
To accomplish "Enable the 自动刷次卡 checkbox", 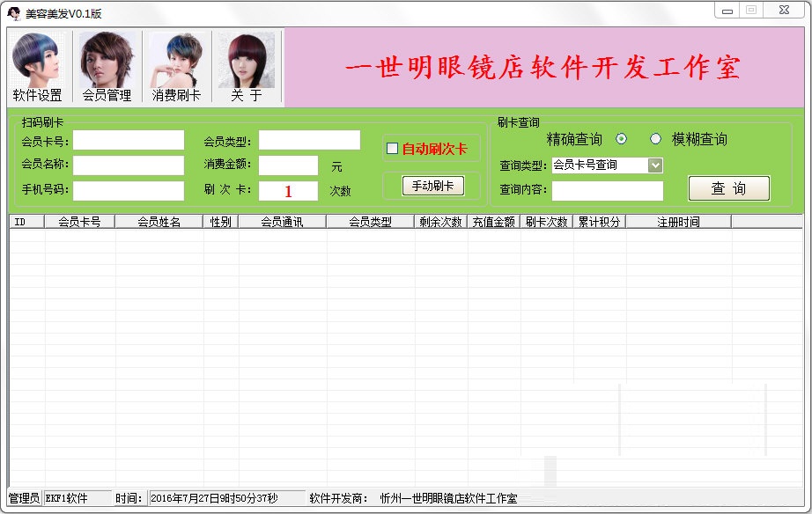I will (393, 149).
